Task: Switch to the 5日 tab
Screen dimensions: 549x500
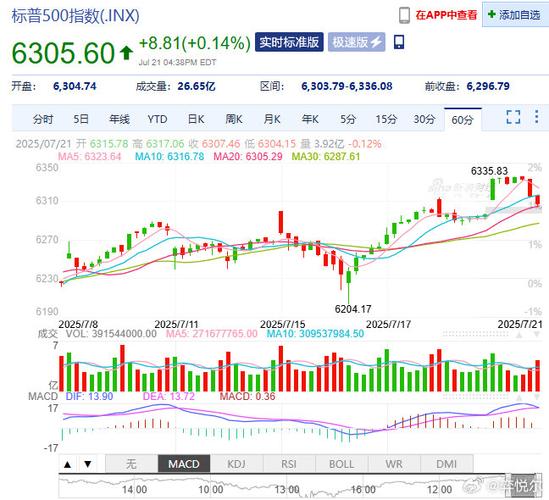Action: pos(81,119)
